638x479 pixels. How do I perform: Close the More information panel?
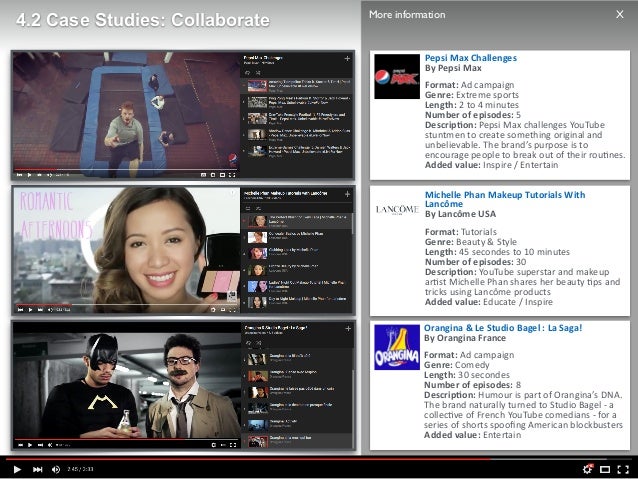click(619, 15)
